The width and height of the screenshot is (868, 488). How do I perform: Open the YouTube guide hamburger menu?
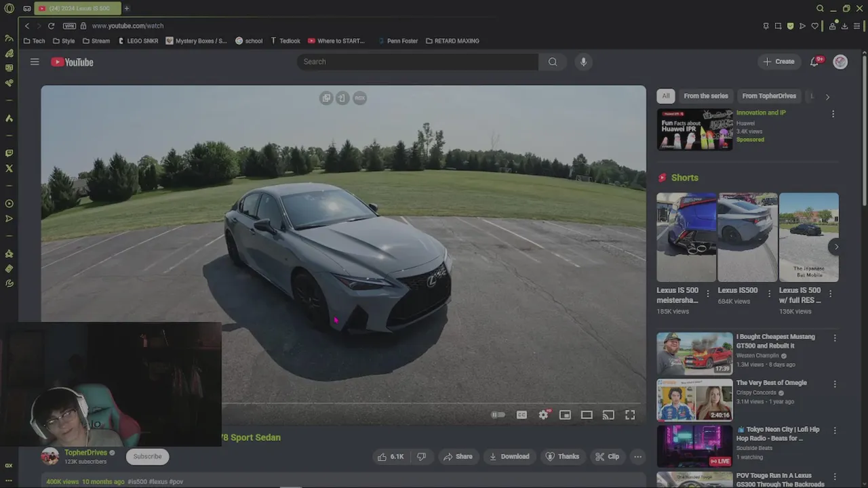click(35, 62)
